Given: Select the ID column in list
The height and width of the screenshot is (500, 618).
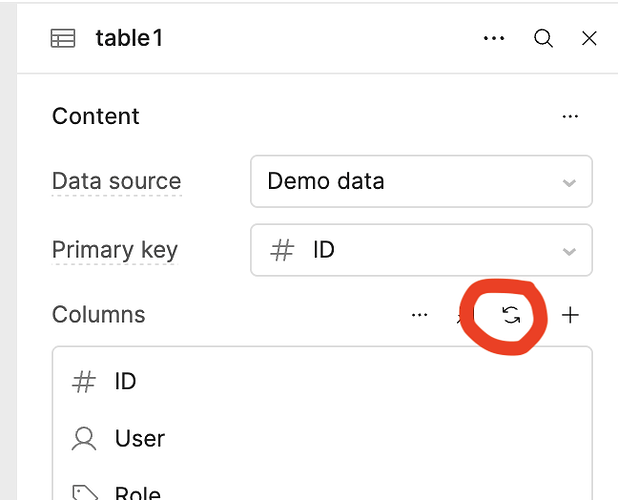Looking at the screenshot, I should click(322, 381).
